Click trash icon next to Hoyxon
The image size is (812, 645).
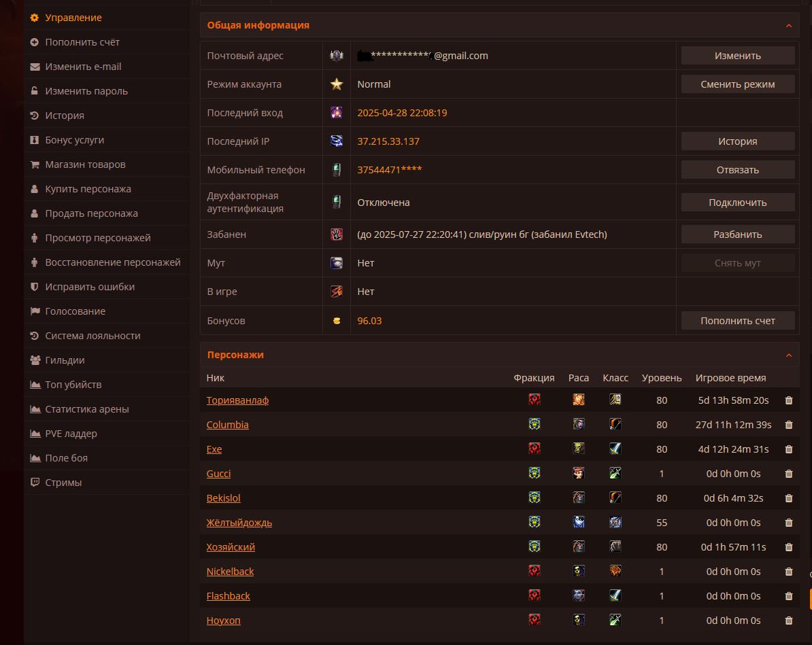[789, 620]
